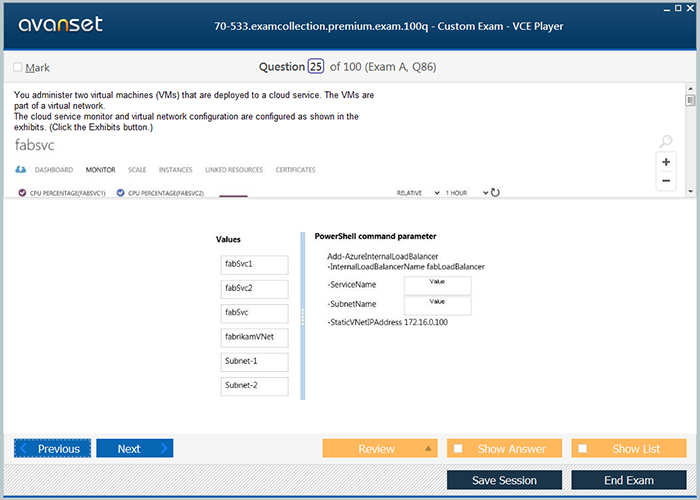The image size is (700, 500).
Task: Go to the Next question
Action: coord(135,448)
